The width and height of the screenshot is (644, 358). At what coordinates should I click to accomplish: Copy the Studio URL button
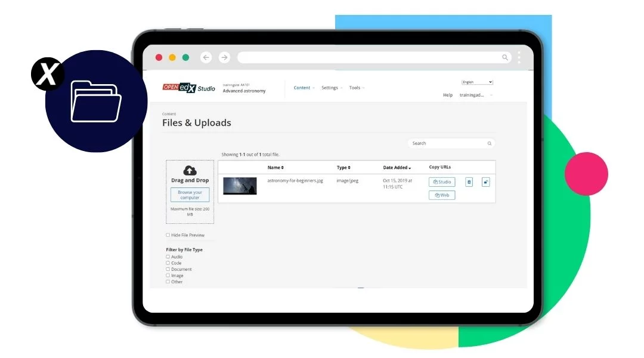click(x=442, y=182)
